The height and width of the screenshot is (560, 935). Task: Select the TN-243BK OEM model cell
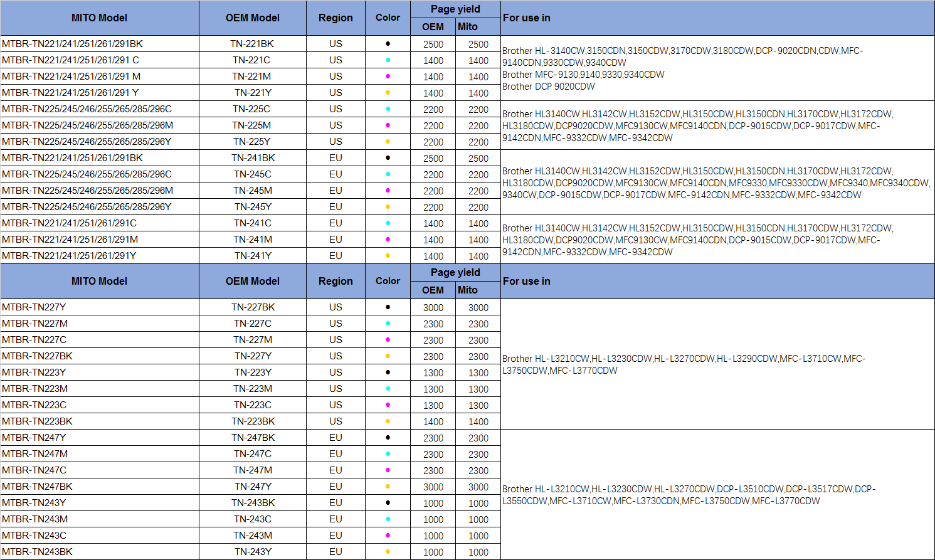(x=252, y=503)
